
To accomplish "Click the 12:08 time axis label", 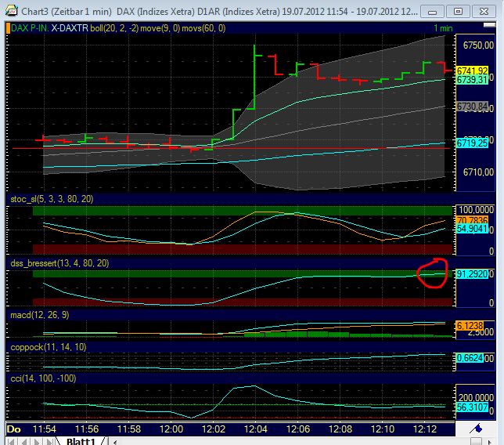I will click(x=340, y=429).
